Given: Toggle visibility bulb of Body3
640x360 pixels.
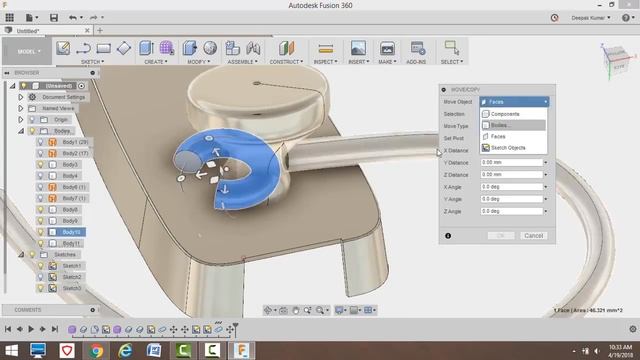Looking at the screenshot, I should 40,164.
